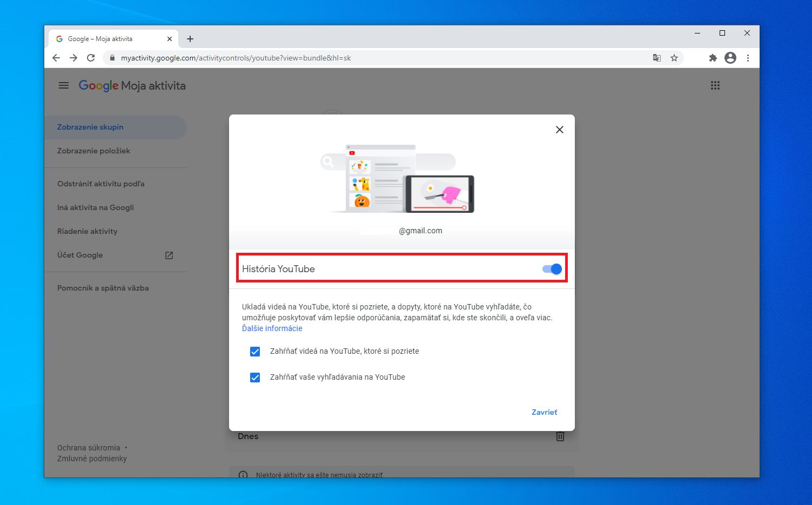The image size is (812, 505).
Task: Close the YouTube history dialog with X
Action: point(560,130)
